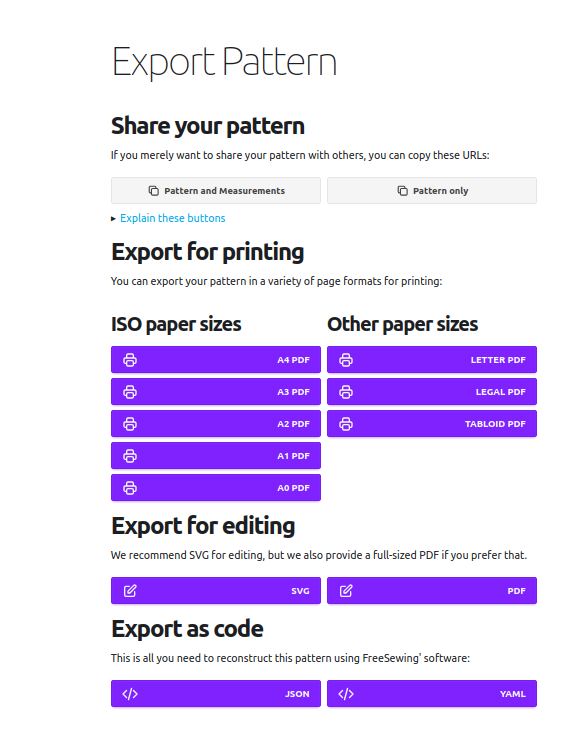Open the Explain these buttons link
Image resolution: width=563 pixels, height=755 pixels.
pos(172,218)
